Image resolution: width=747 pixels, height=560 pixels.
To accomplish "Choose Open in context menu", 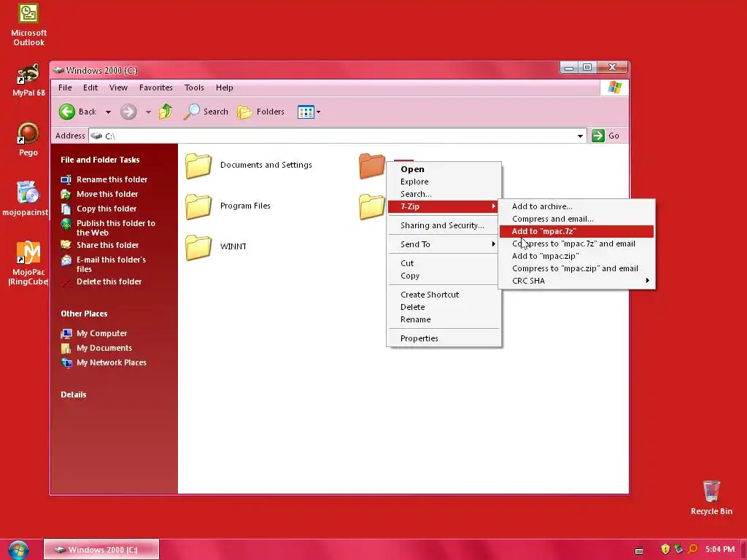I will (x=444, y=169).
